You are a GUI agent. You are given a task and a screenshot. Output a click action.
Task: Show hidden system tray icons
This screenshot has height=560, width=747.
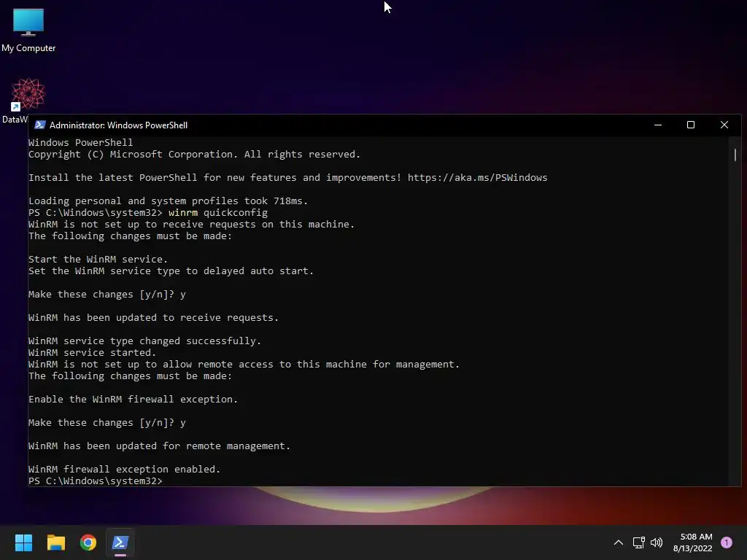pos(619,542)
